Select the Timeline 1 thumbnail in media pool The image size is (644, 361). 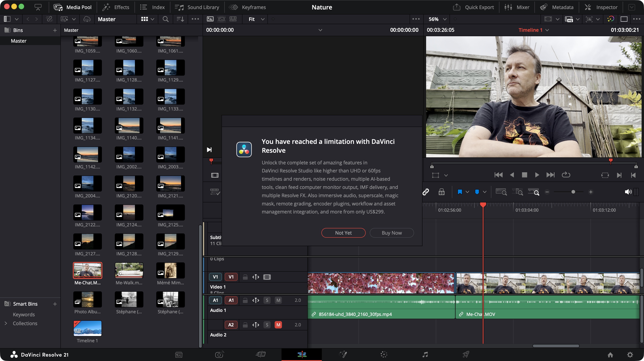pyautogui.click(x=88, y=328)
